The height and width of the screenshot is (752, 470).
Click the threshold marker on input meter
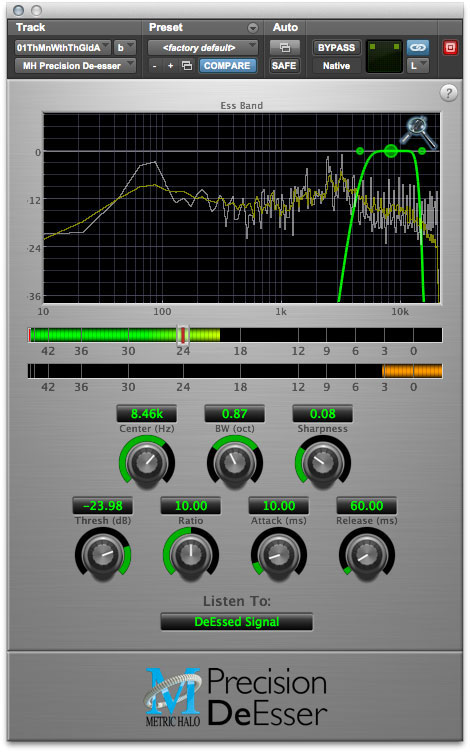(183, 335)
